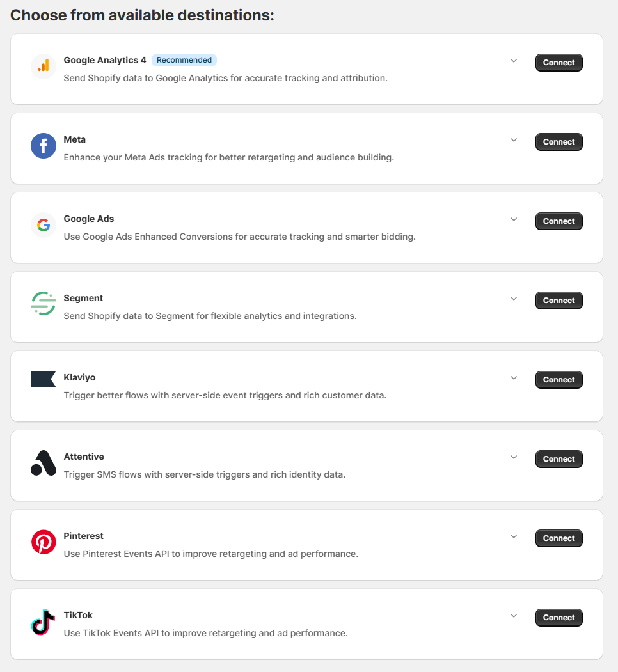Click the Klaviyo destination title
Screen dimensions: 618x672
point(79,377)
